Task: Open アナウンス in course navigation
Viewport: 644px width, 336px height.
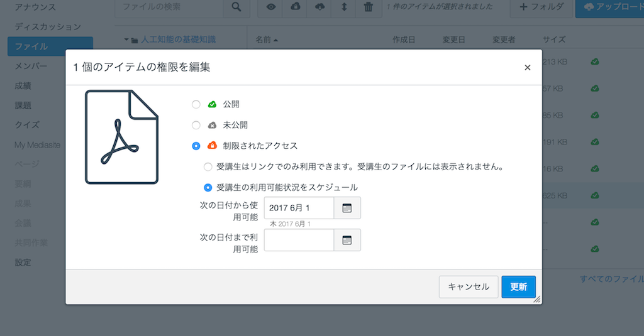Action: coord(35,7)
